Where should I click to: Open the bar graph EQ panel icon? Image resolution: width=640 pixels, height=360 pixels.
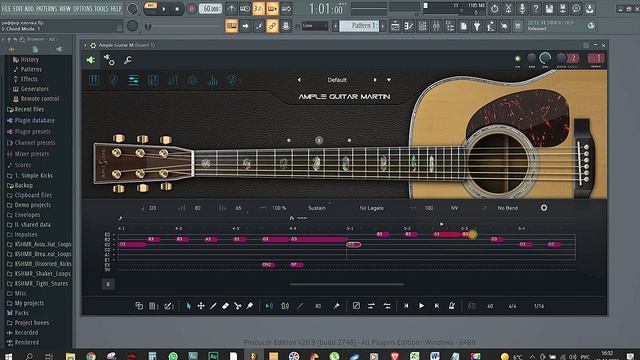212,80
